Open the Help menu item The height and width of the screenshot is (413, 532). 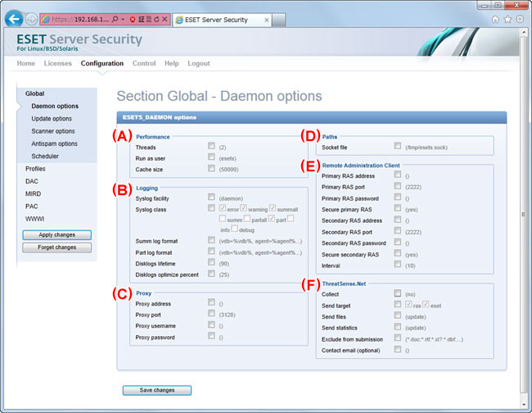pos(171,63)
